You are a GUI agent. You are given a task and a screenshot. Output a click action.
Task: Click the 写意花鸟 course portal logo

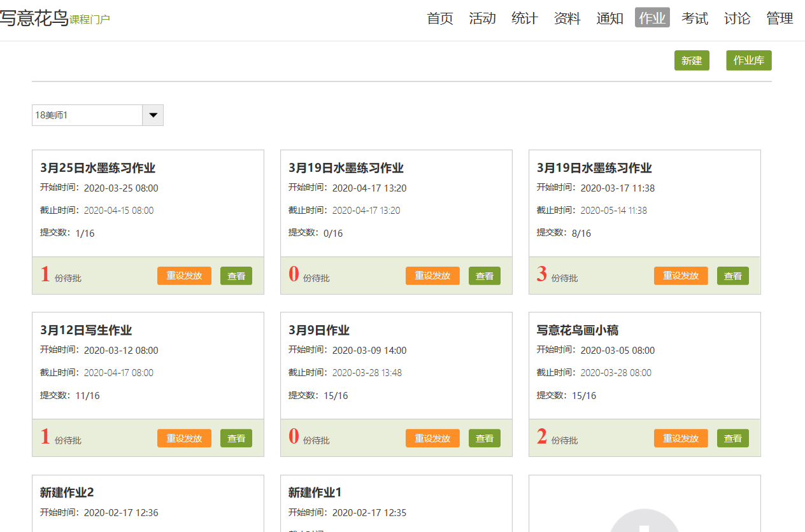click(x=55, y=18)
